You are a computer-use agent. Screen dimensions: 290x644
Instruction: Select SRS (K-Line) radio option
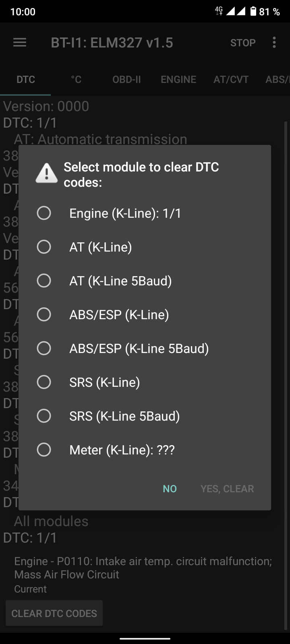[x=145, y=382]
